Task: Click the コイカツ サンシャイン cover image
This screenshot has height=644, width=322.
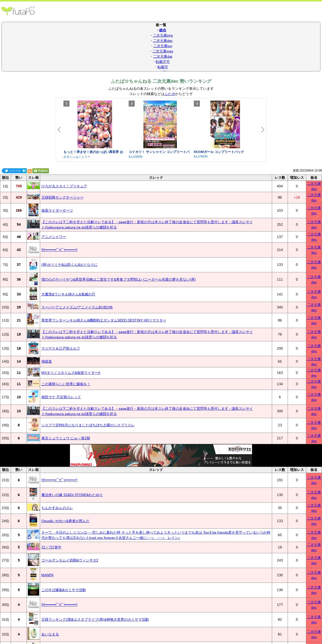Action: (160, 124)
